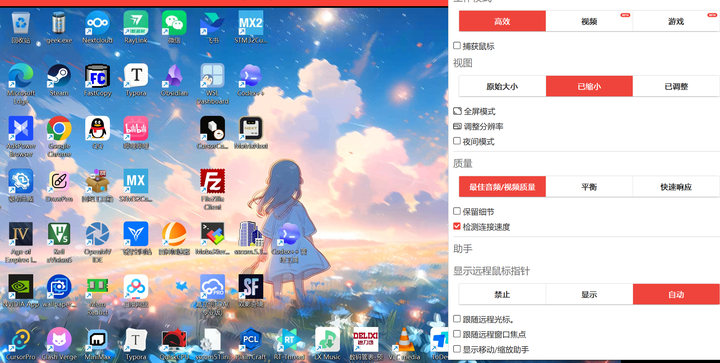Open the Nextcloud desktop shortcut
This screenshot has width=720, height=363.
pos(97,23)
